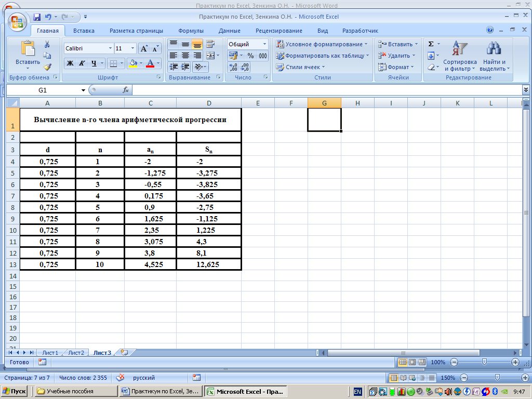The height and width of the screenshot is (399, 532).
Task: Increase font size with large A button
Action: click(x=144, y=48)
